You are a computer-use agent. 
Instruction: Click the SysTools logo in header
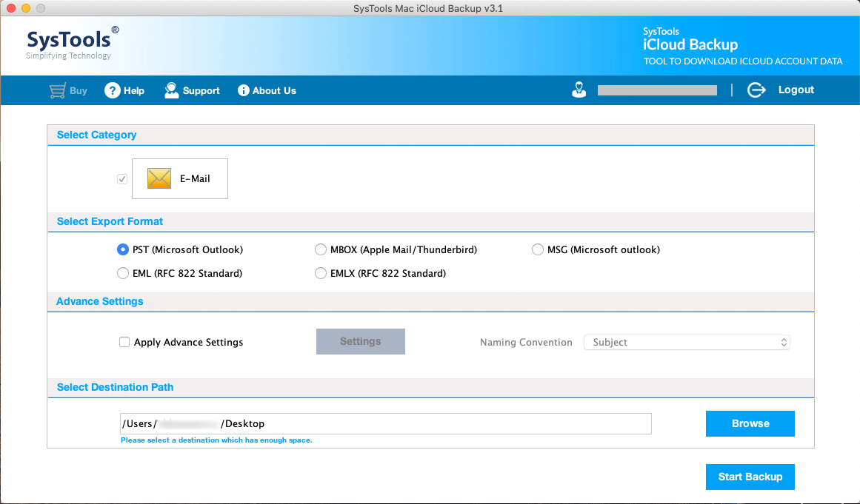pos(72,43)
